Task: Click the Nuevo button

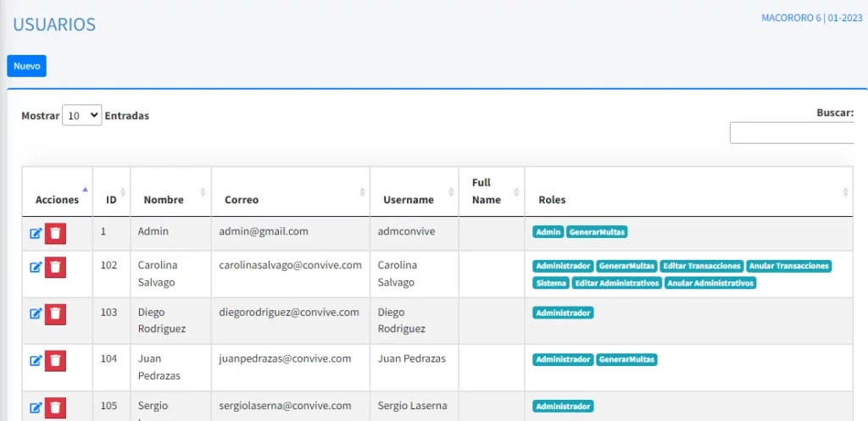Action: coord(26,66)
